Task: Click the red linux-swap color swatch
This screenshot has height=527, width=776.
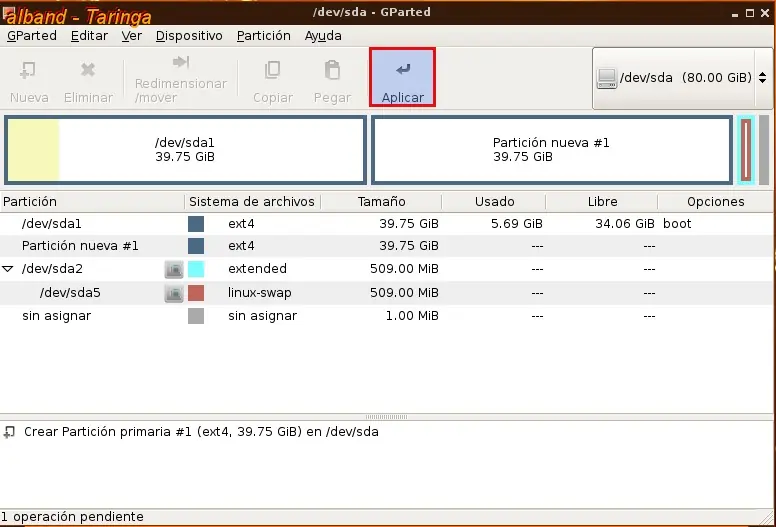Action: [196, 292]
